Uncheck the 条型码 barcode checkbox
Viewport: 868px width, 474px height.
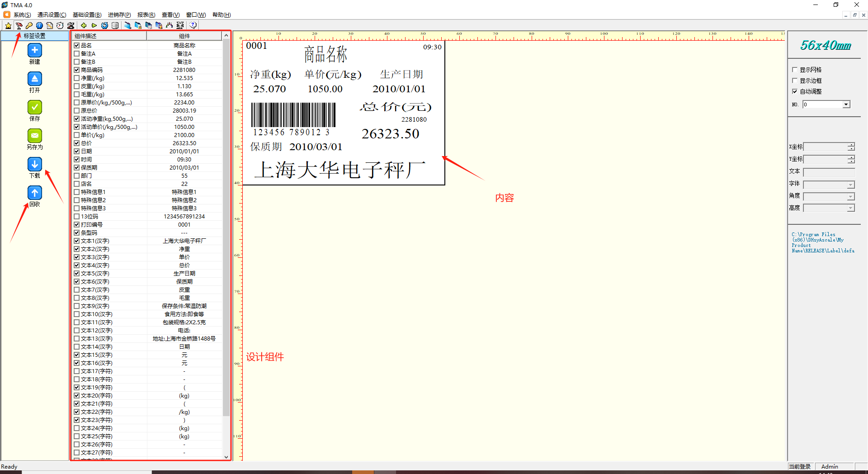pyautogui.click(x=77, y=232)
